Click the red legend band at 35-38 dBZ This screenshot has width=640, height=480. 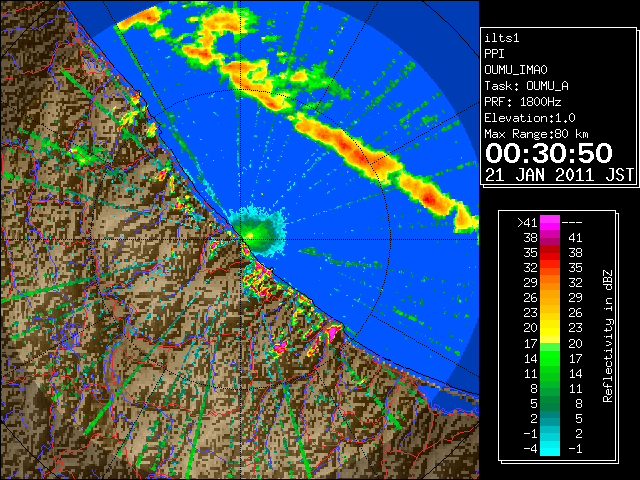[550, 253]
